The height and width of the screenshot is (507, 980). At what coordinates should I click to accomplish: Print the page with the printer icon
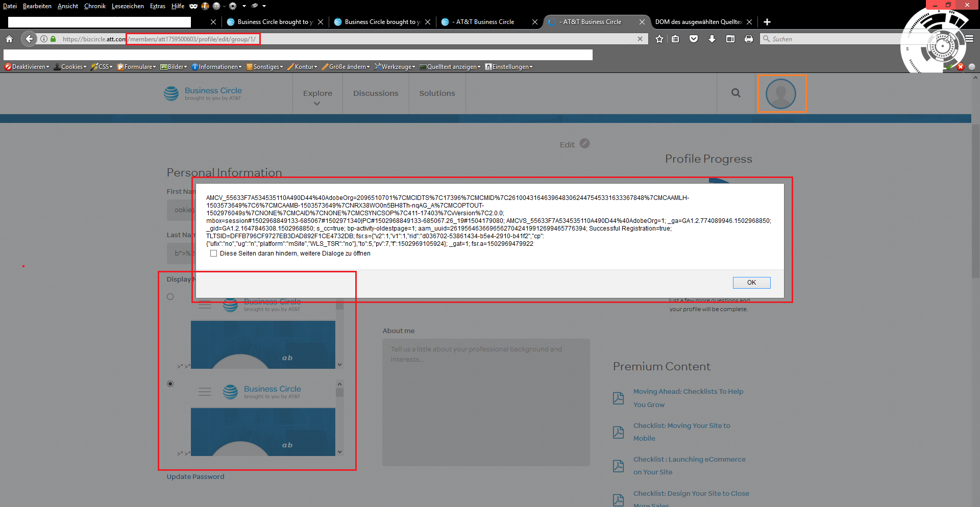(749, 39)
